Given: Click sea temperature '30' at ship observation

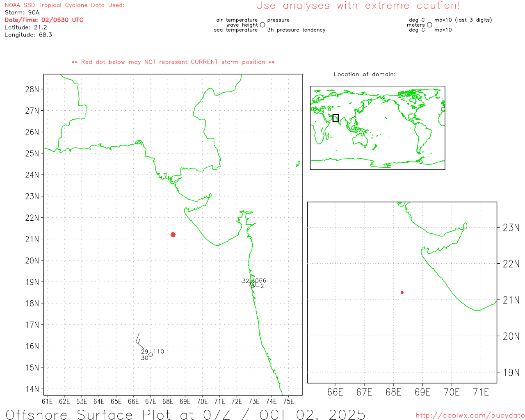Looking at the screenshot, I should [144, 358].
